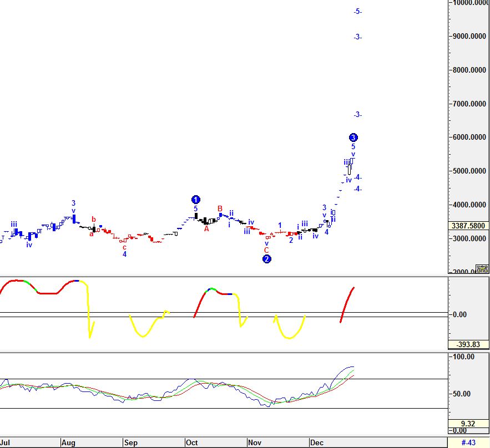Click the blue 4 label below September low
This screenshot has height=448, width=490.
(125, 254)
